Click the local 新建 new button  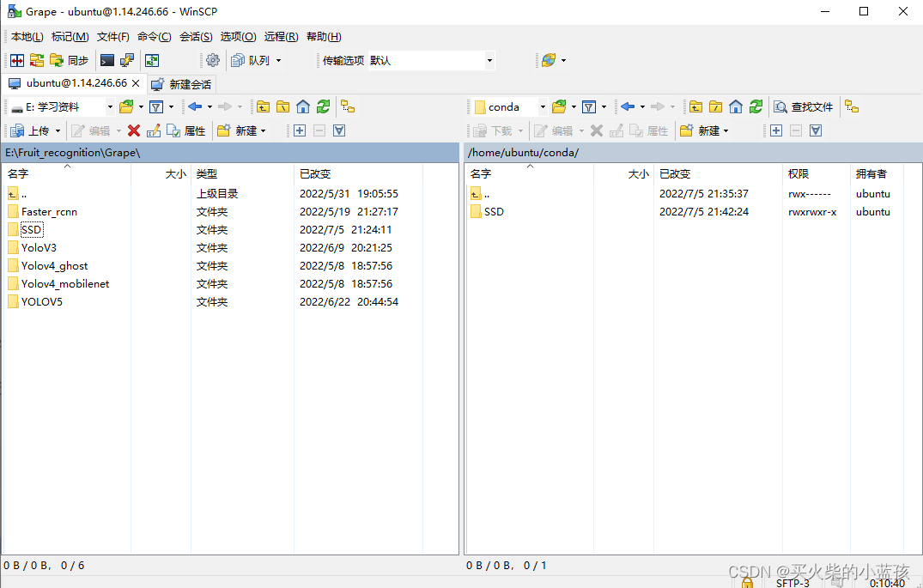[238, 130]
